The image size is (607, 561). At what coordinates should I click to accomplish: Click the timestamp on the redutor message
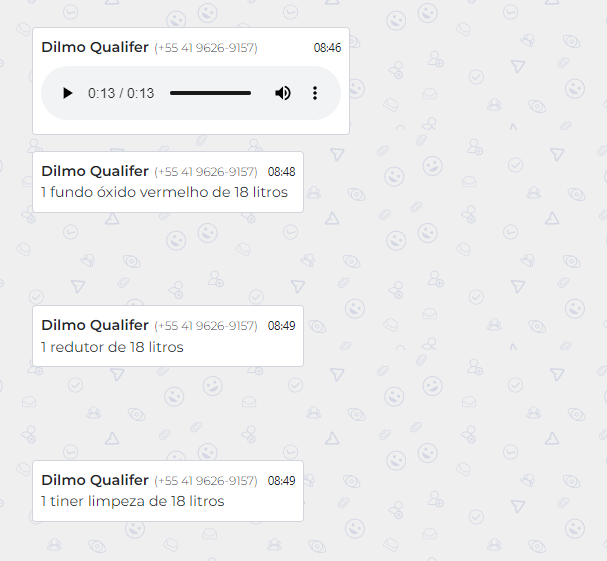(281, 326)
